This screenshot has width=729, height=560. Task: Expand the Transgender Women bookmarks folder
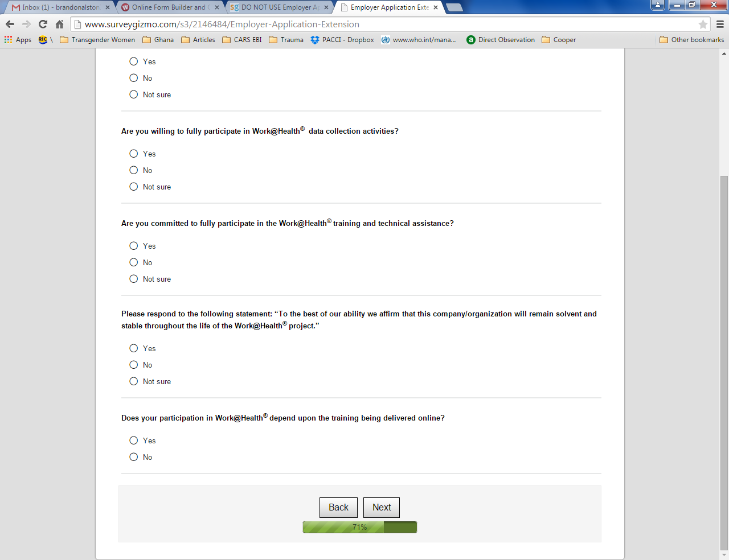(97, 40)
